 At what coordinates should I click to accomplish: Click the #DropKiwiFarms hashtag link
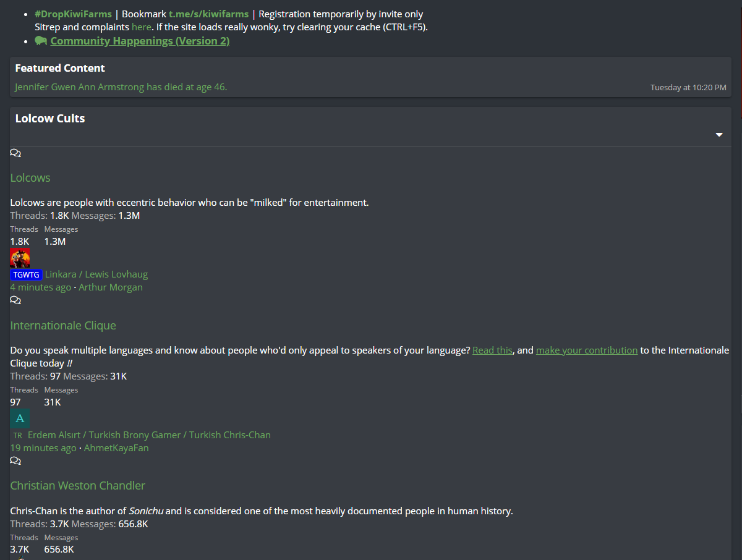[x=74, y=14]
